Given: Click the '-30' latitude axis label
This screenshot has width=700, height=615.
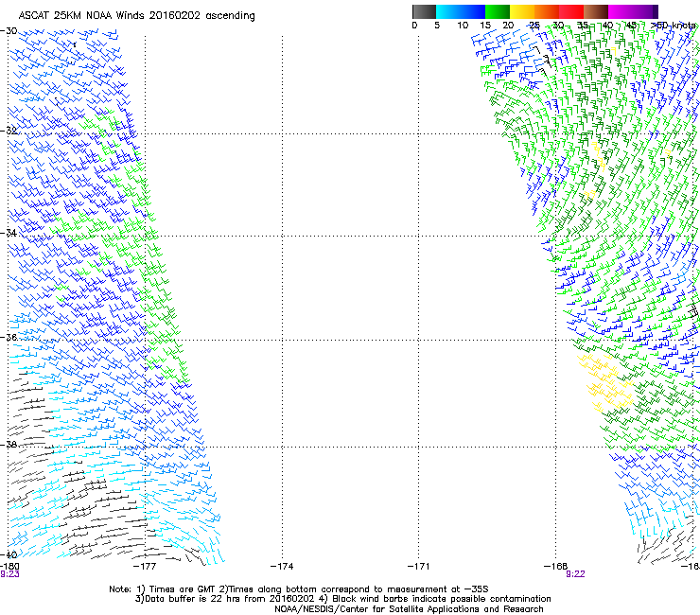Looking at the screenshot, I should [9, 31].
